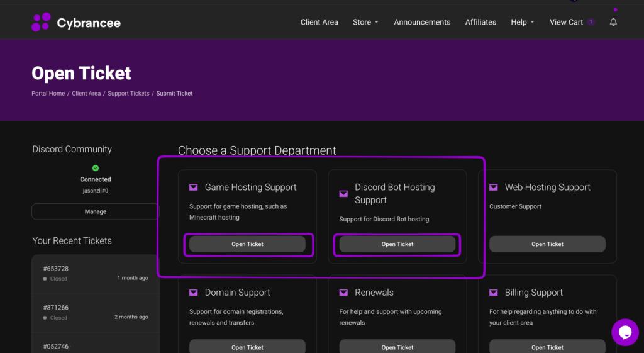
Task: Click the Web Hosting Support envelope icon
Action: pyautogui.click(x=494, y=188)
